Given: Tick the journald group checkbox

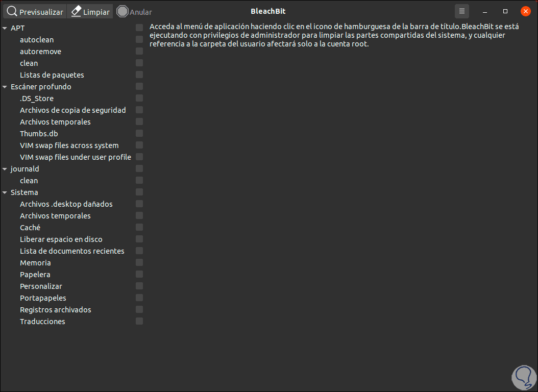Looking at the screenshot, I should tap(139, 168).
